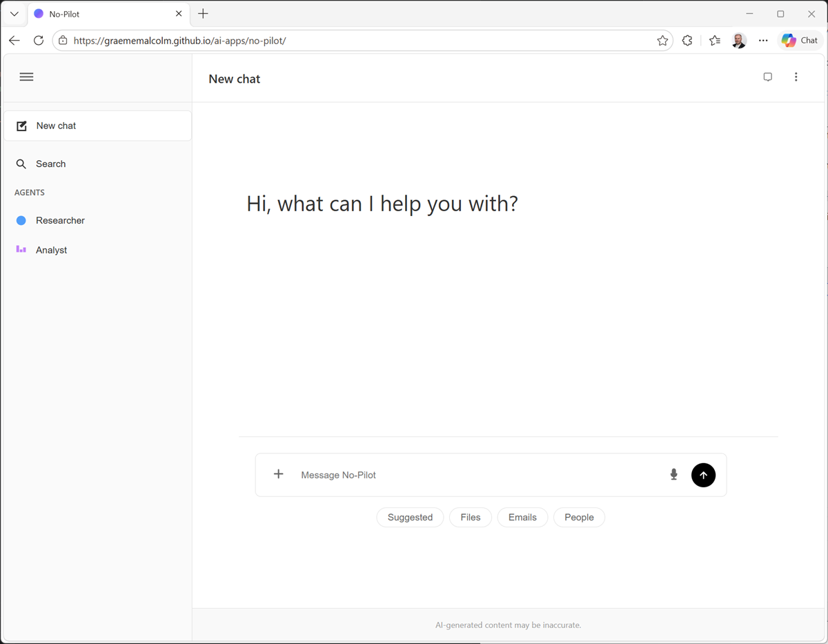Screen dimensions: 828x644
Task: Click the AGENTS section label
Action: pyautogui.click(x=30, y=193)
